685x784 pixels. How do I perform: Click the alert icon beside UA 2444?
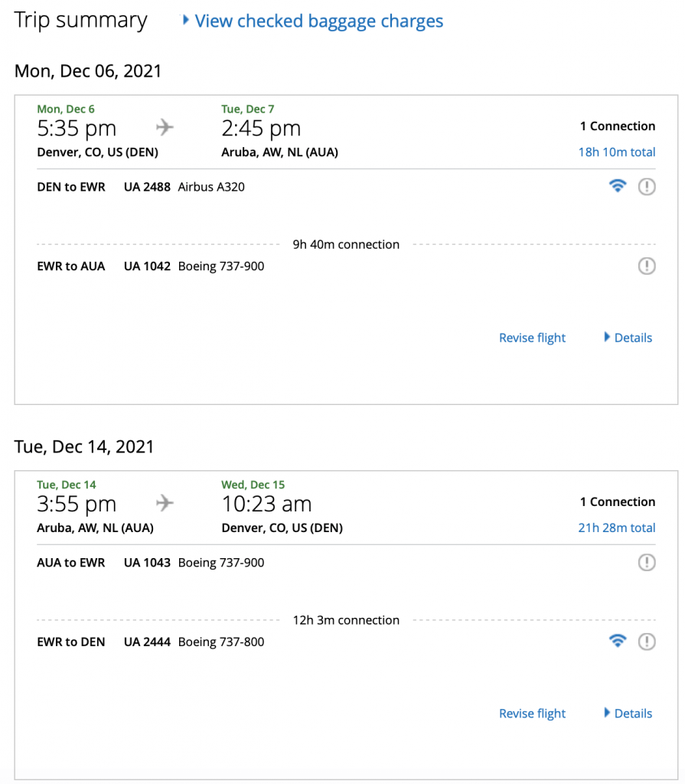point(647,642)
